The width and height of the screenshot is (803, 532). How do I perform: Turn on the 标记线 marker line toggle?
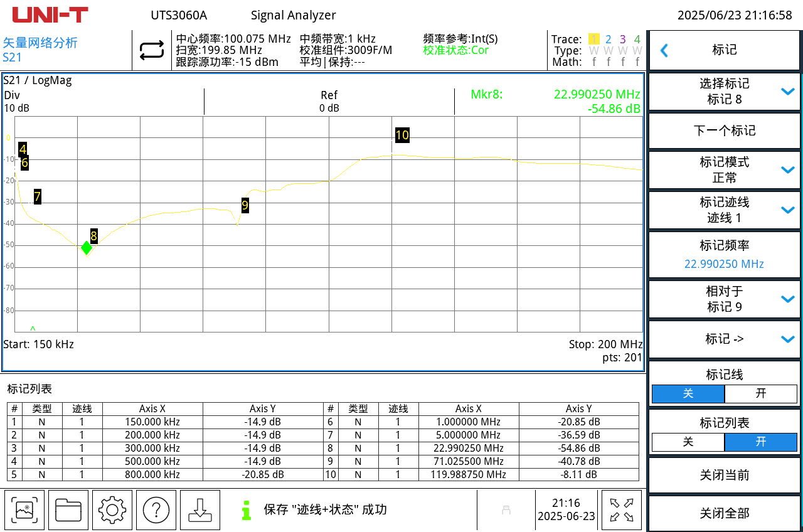(x=761, y=393)
